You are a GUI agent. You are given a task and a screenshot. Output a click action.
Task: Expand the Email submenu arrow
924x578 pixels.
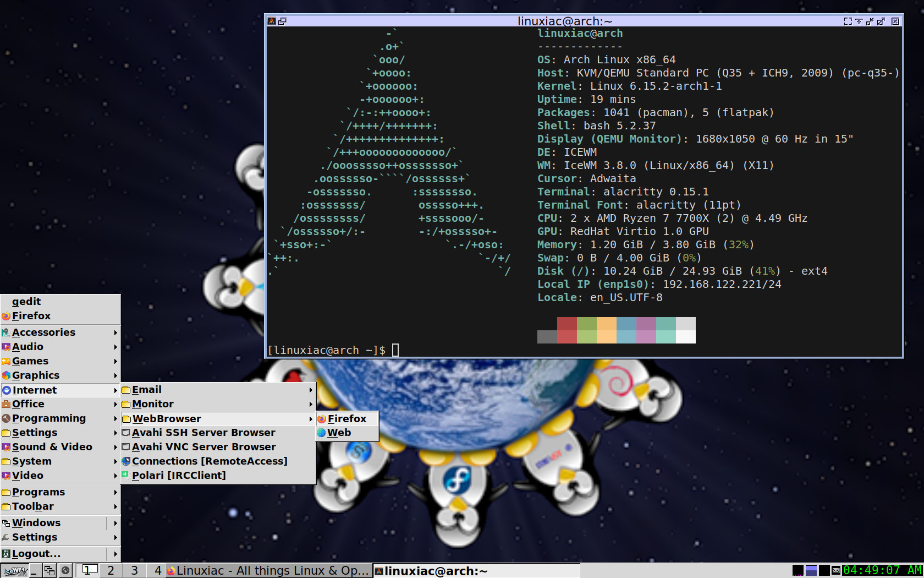click(311, 390)
